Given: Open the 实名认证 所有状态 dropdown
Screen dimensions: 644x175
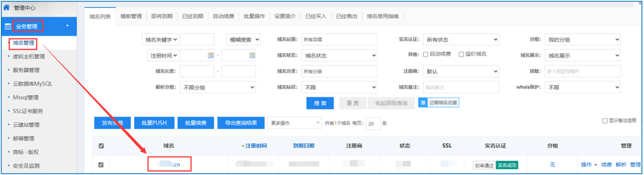Looking at the screenshot, I should pyautogui.click(x=461, y=39).
